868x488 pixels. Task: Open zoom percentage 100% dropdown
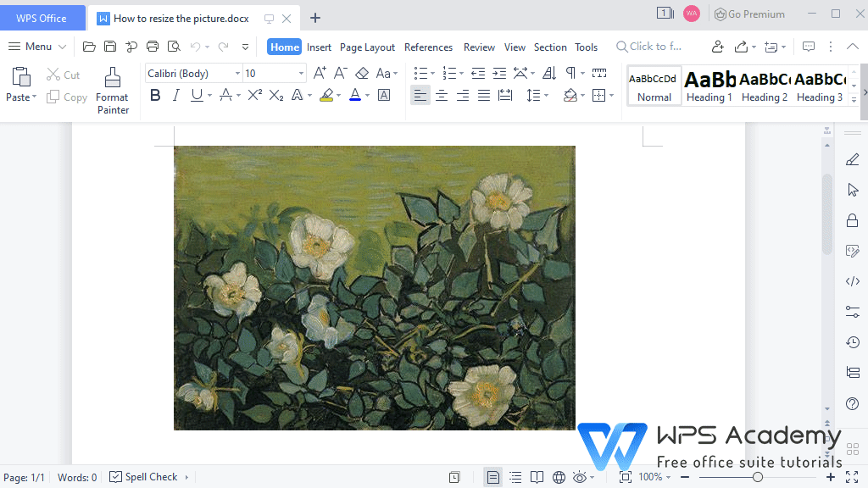655,477
